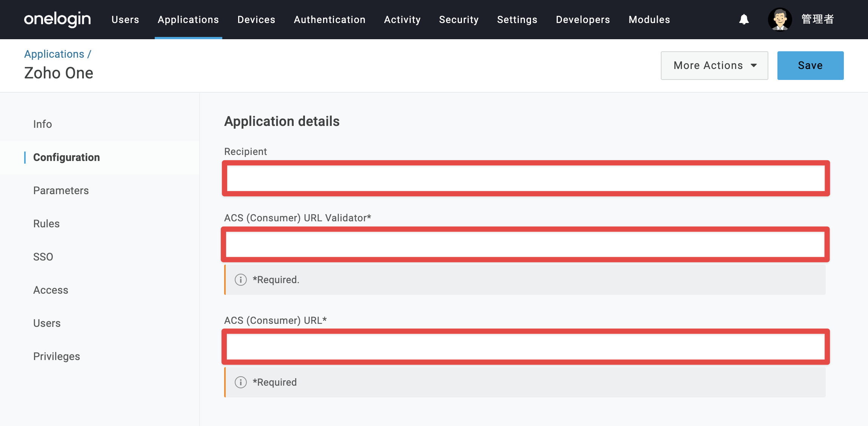Open the Users top menu
868x426 pixels.
tap(125, 20)
